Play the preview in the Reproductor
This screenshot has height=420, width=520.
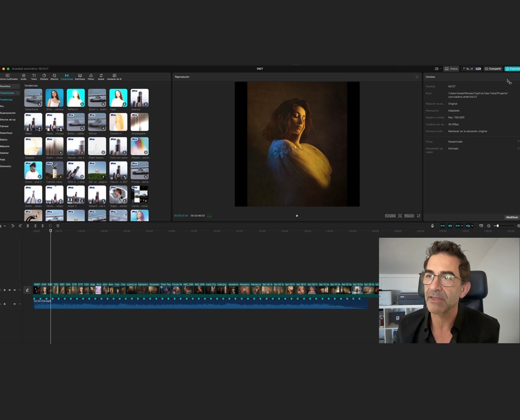click(297, 216)
